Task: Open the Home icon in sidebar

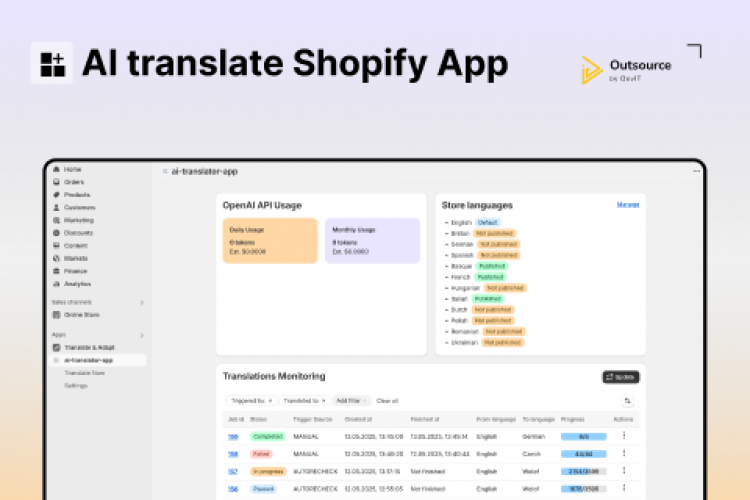Action: tap(56, 169)
